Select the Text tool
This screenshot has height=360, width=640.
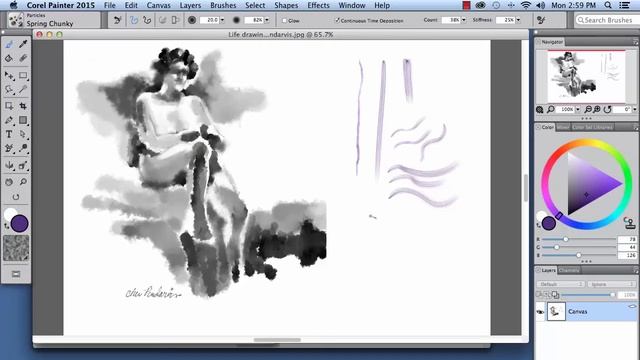(x=9, y=134)
